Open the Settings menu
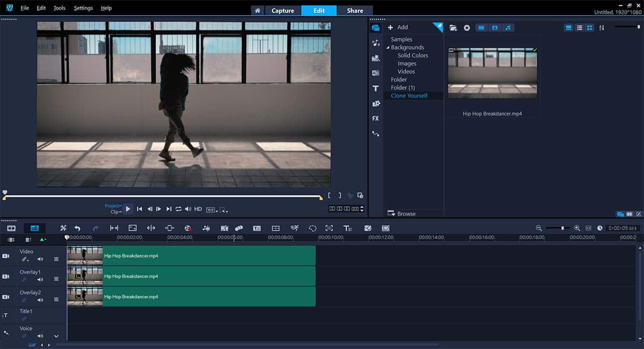 (x=83, y=8)
